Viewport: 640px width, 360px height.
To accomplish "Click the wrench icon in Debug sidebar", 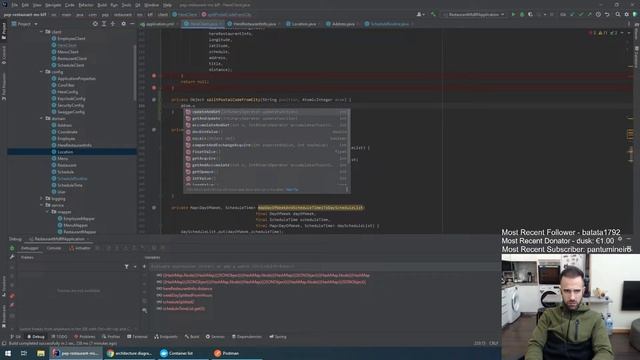I will pyautogui.click(x=12, y=257).
